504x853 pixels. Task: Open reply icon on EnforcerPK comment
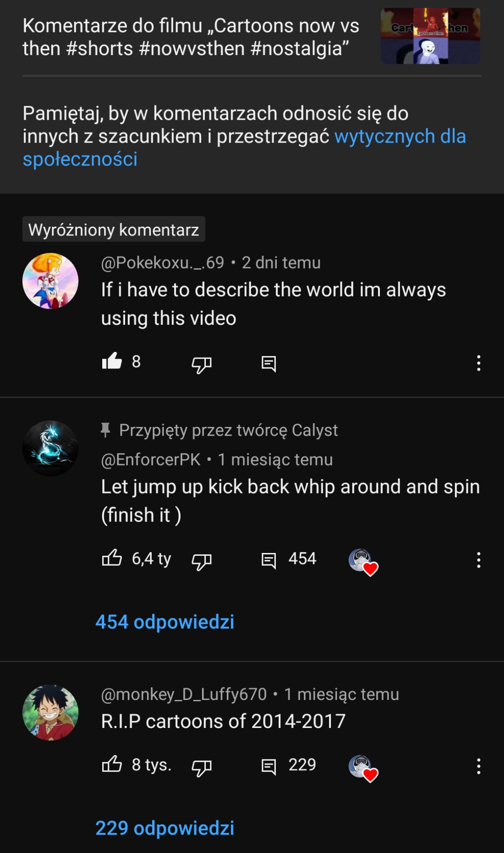coord(269,560)
